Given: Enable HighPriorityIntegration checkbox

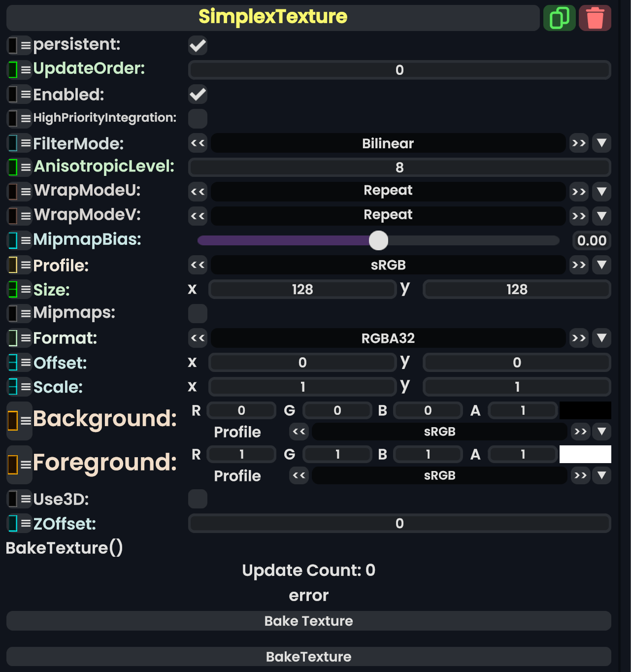Looking at the screenshot, I should pos(198,119).
